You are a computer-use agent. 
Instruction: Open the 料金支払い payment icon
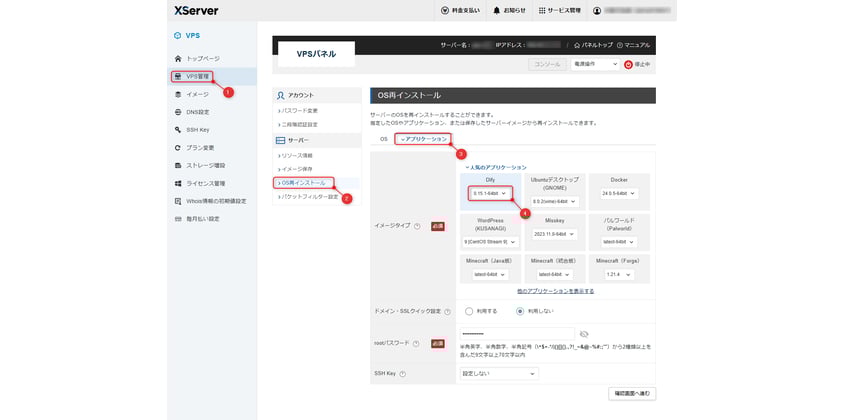445,11
